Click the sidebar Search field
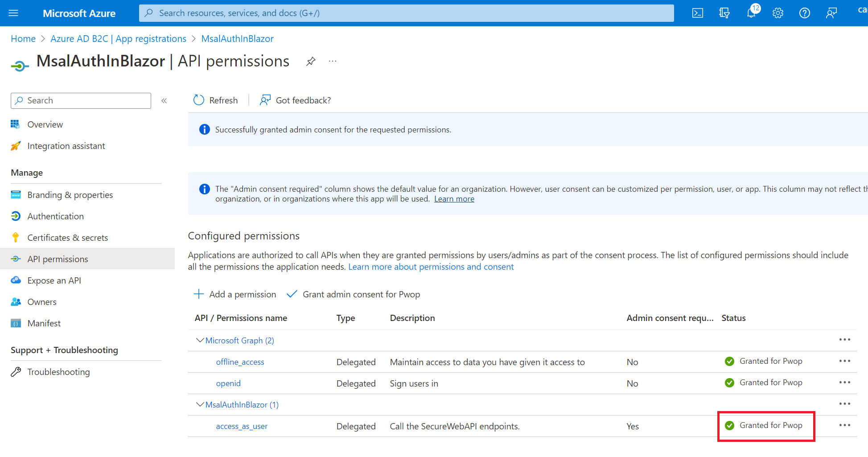The height and width of the screenshot is (457, 868). click(81, 100)
